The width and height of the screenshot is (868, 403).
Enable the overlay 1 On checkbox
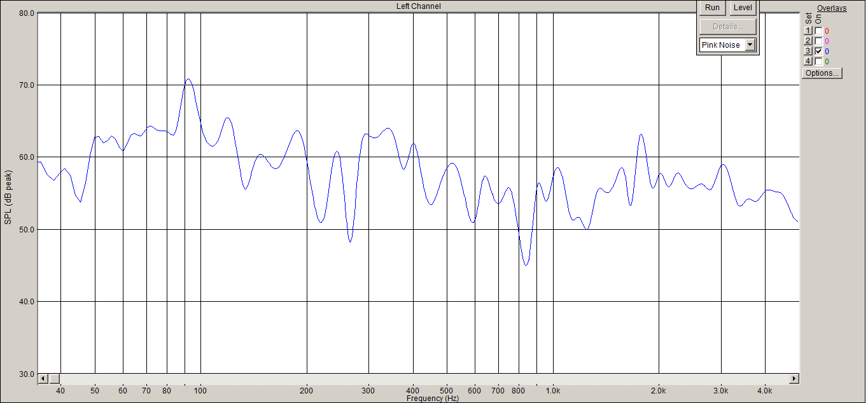(818, 31)
